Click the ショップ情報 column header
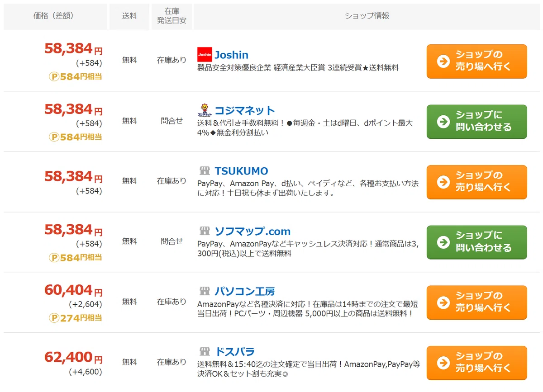543x392 pixels. [x=367, y=16]
